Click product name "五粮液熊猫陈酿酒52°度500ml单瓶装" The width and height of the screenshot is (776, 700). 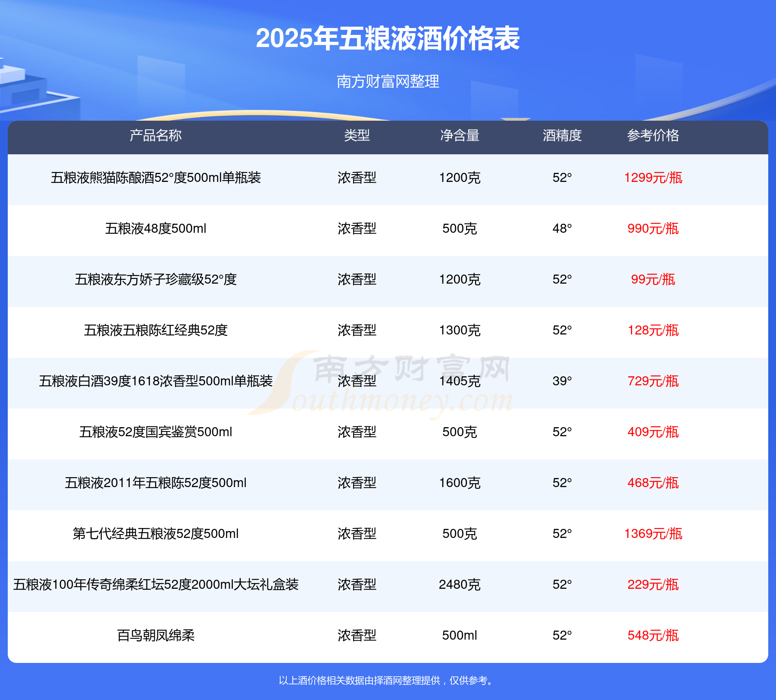click(x=156, y=178)
